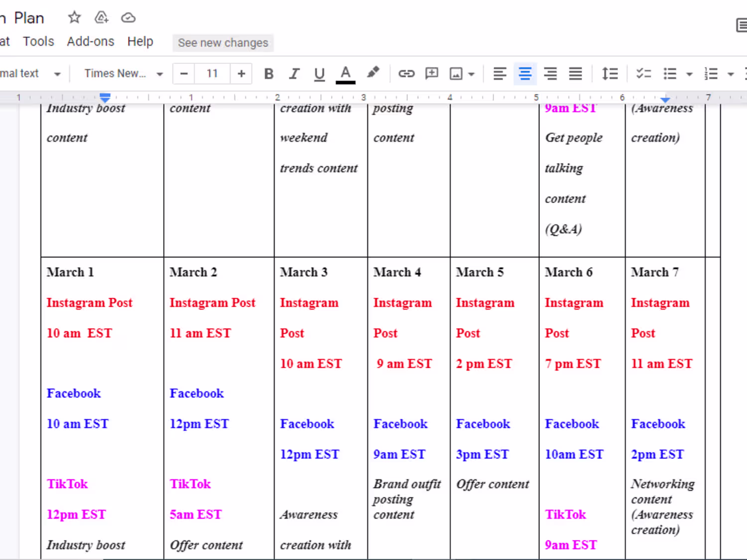The height and width of the screenshot is (560, 747).
Task: Click the March 3 heading text
Action: tap(304, 272)
